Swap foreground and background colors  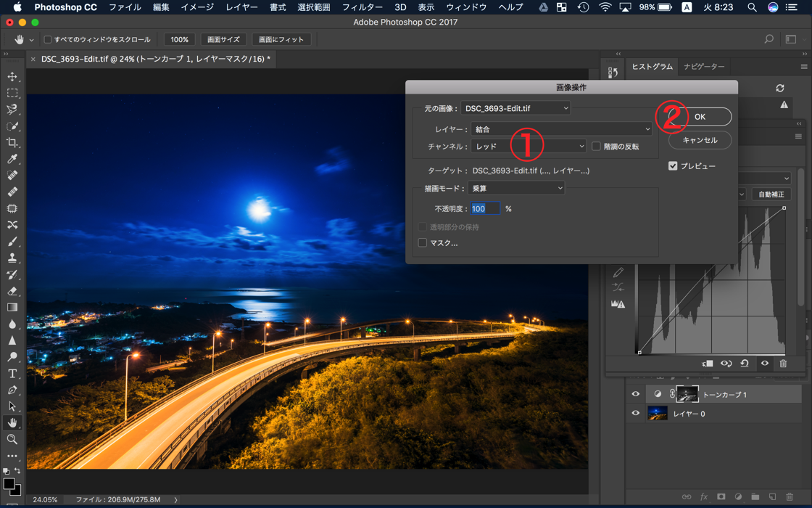tap(17, 471)
